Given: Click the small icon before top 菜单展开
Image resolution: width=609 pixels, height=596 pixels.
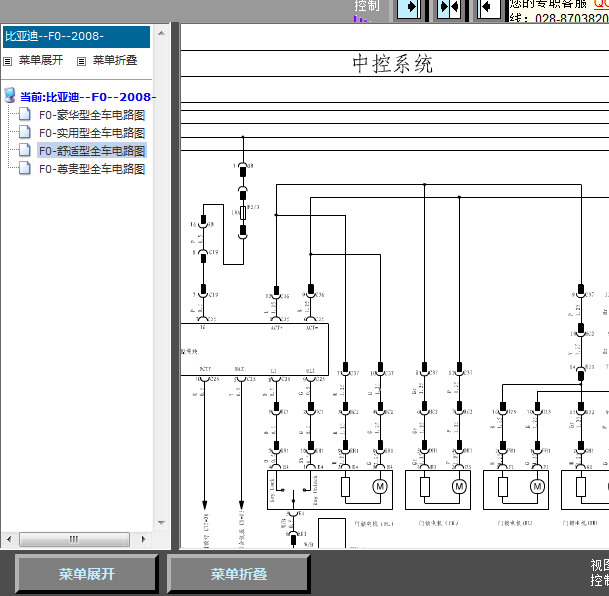Looking at the screenshot, I should coord(8,61).
